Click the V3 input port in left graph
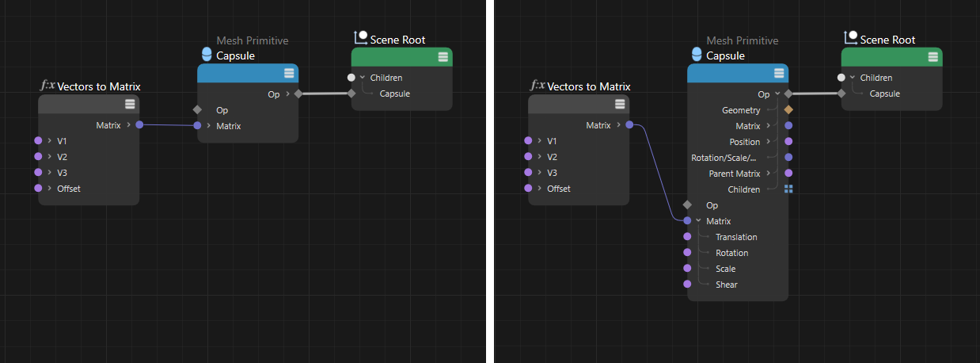 coord(38,172)
